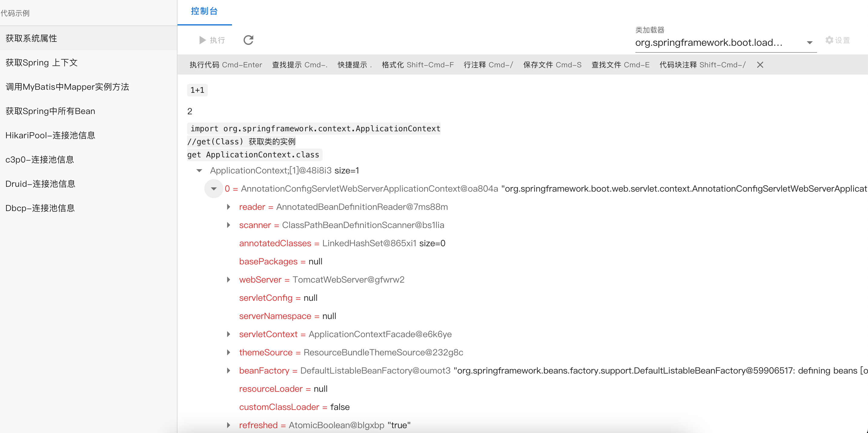The image size is (868, 433).
Task: Expand the webServer TomcatWebServer node
Action: point(228,280)
